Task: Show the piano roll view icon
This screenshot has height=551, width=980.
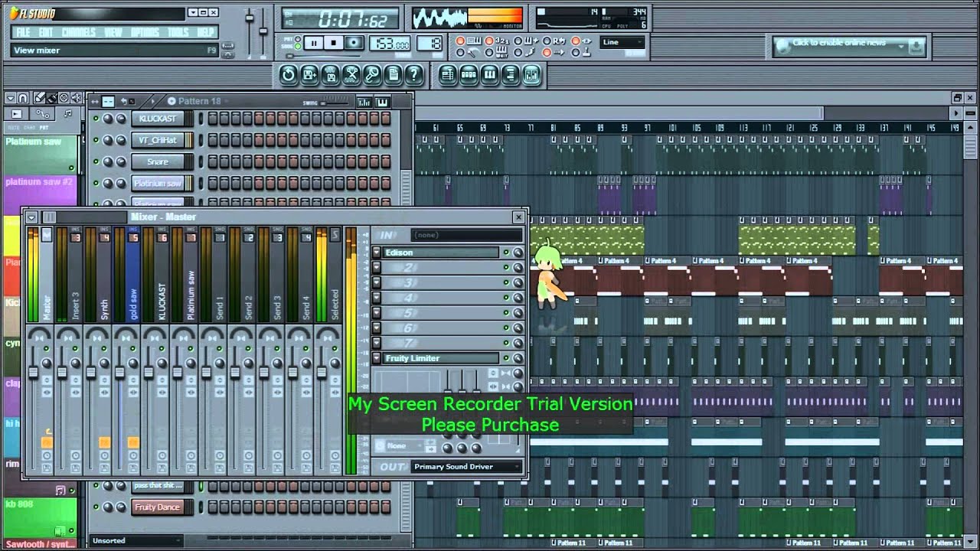Action: point(489,74)
